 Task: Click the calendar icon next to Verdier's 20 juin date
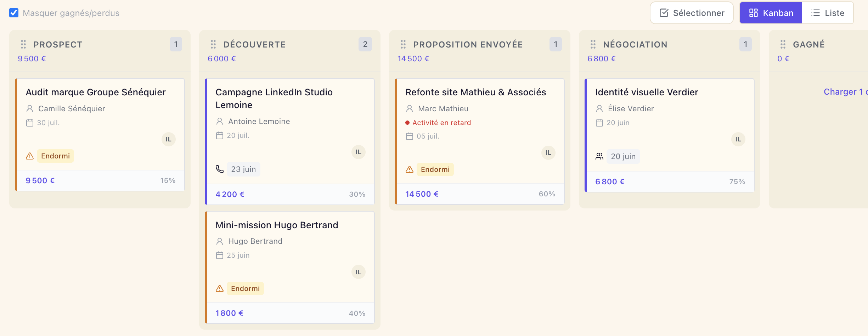[x=599, y=123]
